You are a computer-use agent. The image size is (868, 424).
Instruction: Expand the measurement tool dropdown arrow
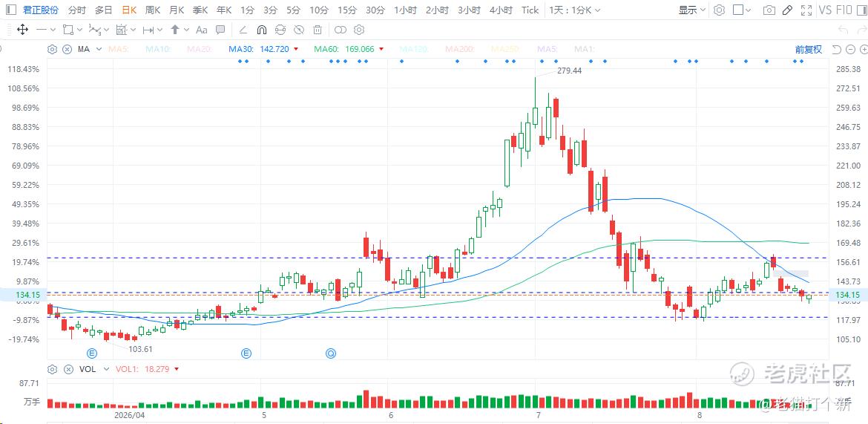tap(160, 30)
